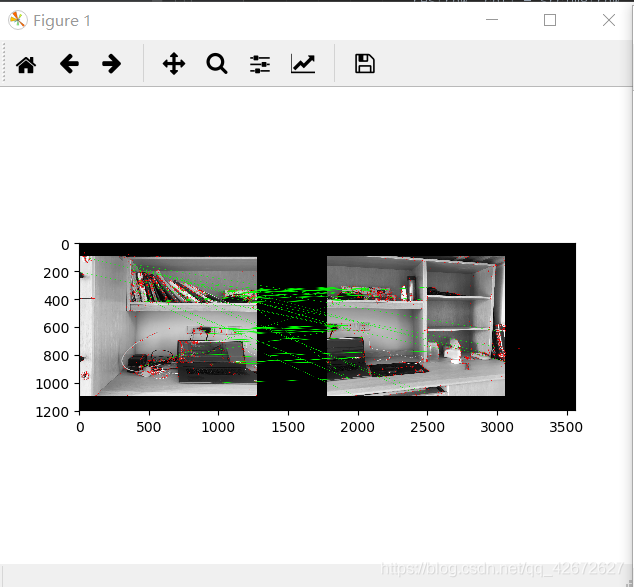
Task: Close the Figure 1 window
Action: (x=609, y=20)
